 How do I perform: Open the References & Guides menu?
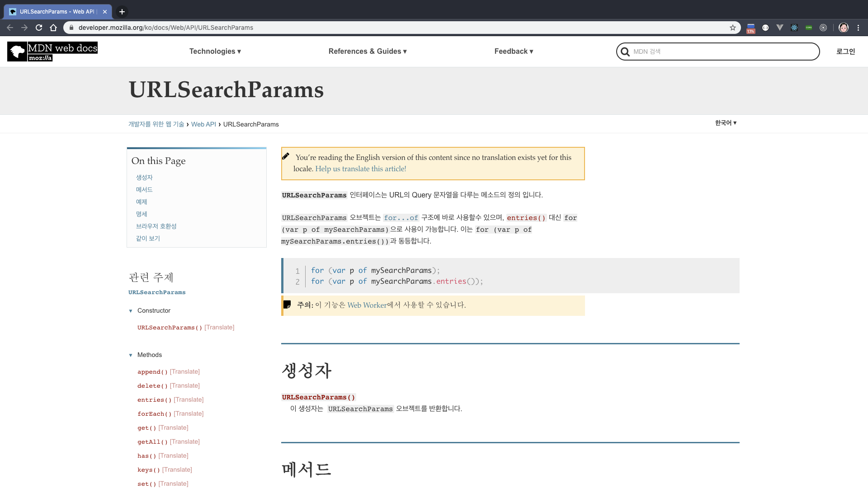coord(368,52)
